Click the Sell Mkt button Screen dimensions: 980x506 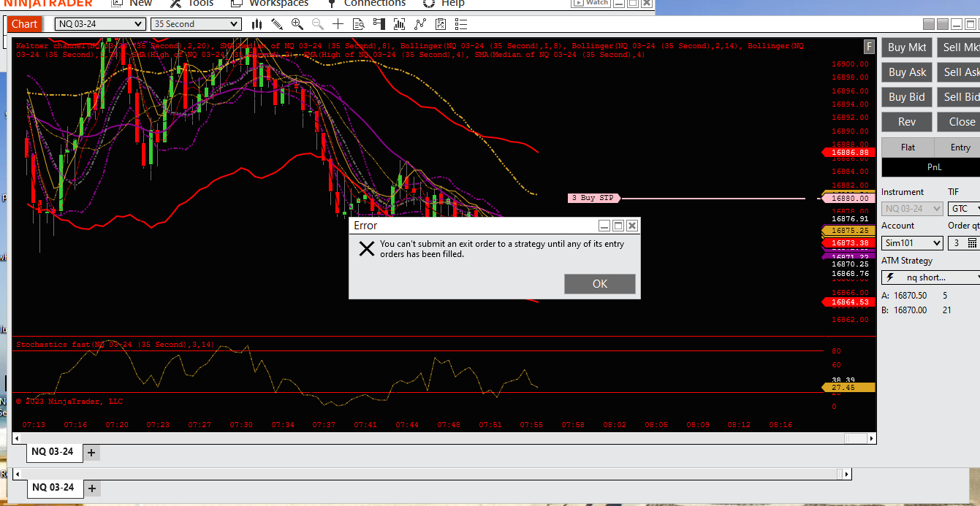click(959, 47)
